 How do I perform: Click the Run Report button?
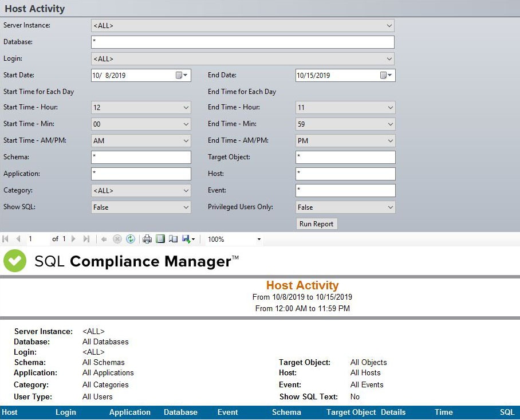coord(316,224)
